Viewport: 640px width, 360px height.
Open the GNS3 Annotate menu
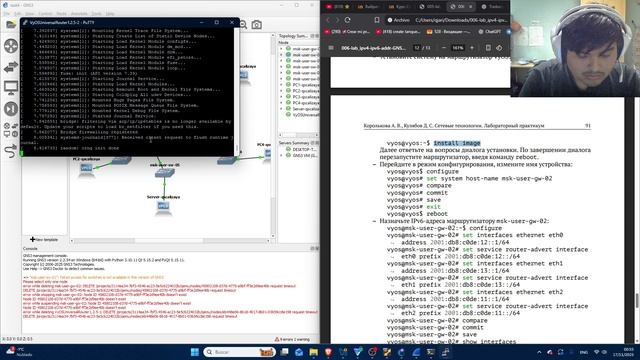(x=79, y=14)
